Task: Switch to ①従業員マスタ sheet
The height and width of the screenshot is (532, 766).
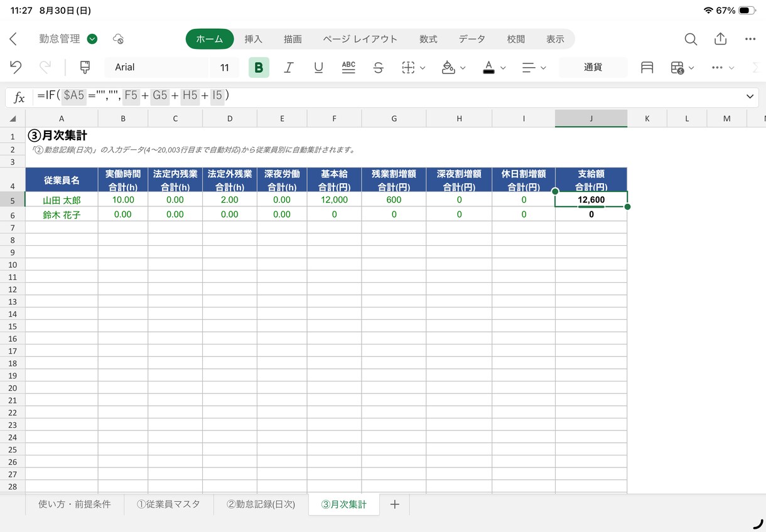Action: click(x=168, y=504)
